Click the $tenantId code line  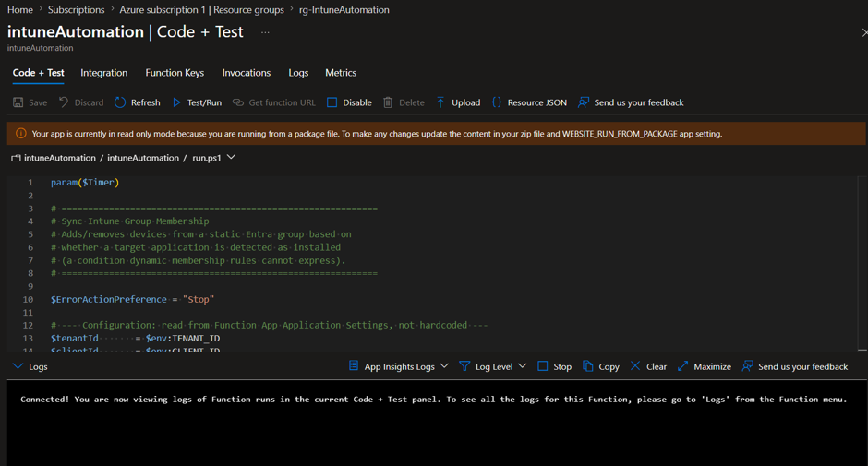[135, 338]
